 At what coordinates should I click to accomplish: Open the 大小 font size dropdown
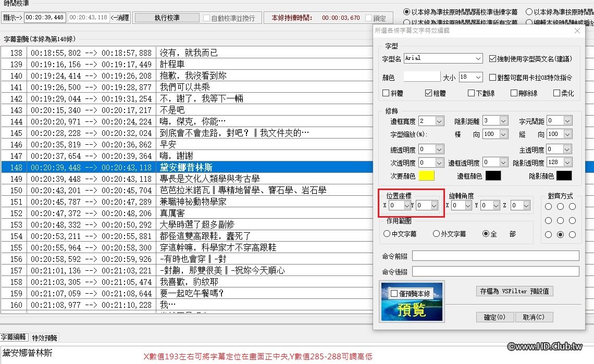tap(478, 77)
